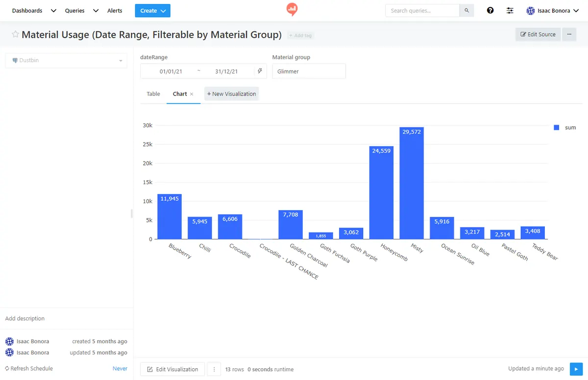Click the Pastel Goth bar 2,514
The height and width of the screenshot is (380, 588).
(x=503, y=235)
